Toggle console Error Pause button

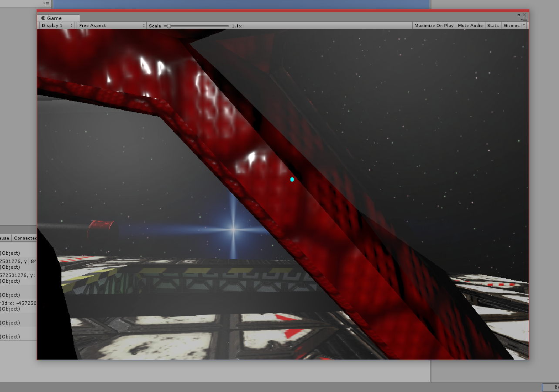click(x=5, y=238)
